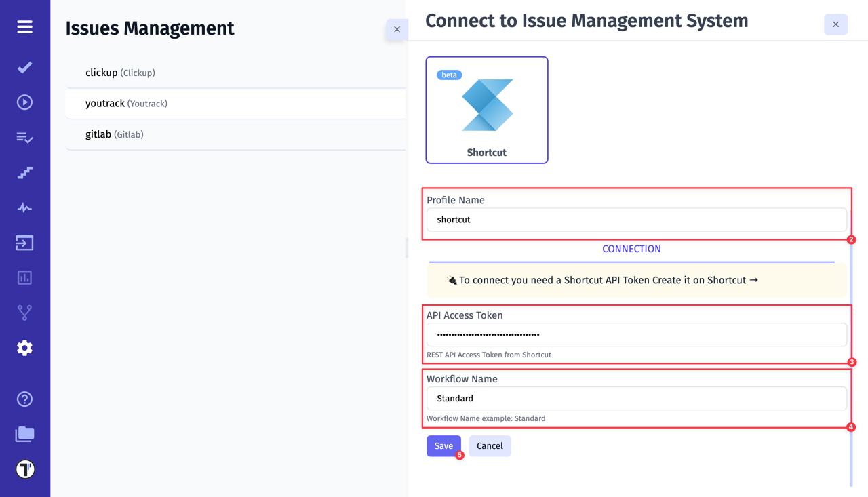Select the Shortcut integration card
This screenshot has height=497, width=868.
pyautogui.click(x=486, y=110)
